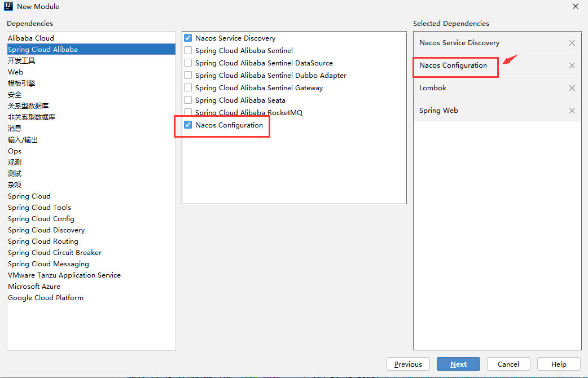This screenshot has height=378, width=588.
Task: Remove Nacos Configuration from selected dependencies
Action: [572, 65]
